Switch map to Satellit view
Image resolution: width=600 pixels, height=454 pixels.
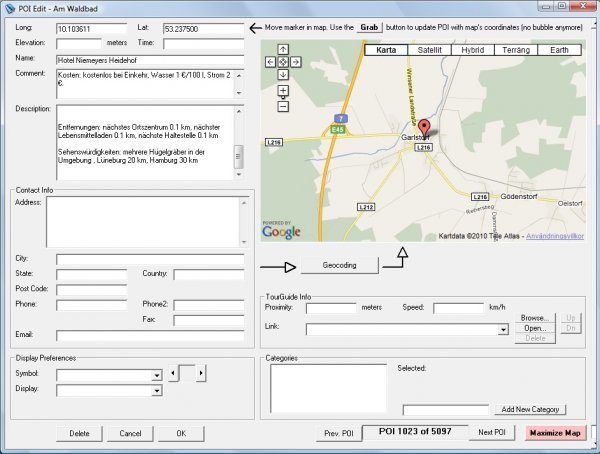(x=429, y=49)
